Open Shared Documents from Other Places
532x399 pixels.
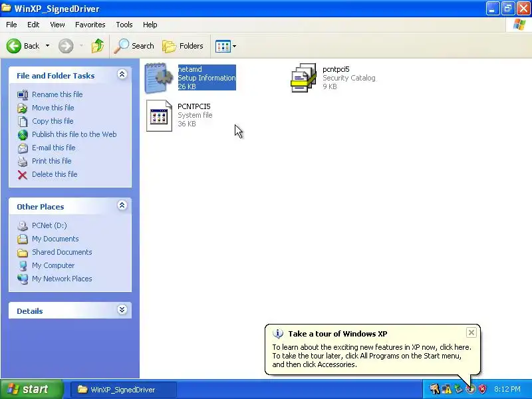62,252
